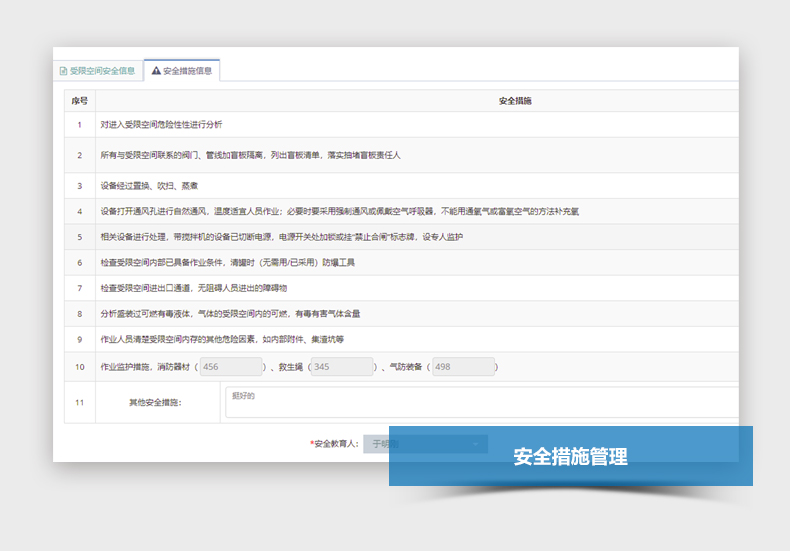Open the 受限空间安全信息 tab
Viewport: 790px width, 551px height.
(97, 71)
